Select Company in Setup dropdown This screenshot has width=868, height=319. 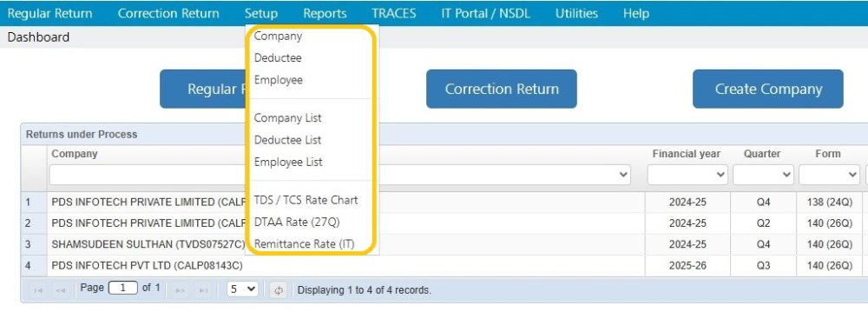pyautogui.click(x=278, y=36)
